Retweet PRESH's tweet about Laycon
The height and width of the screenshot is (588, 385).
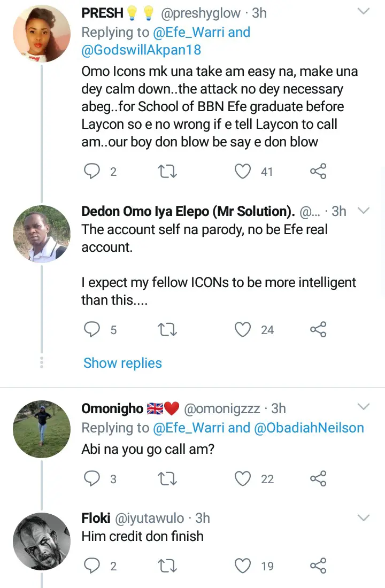click(168, 172)
